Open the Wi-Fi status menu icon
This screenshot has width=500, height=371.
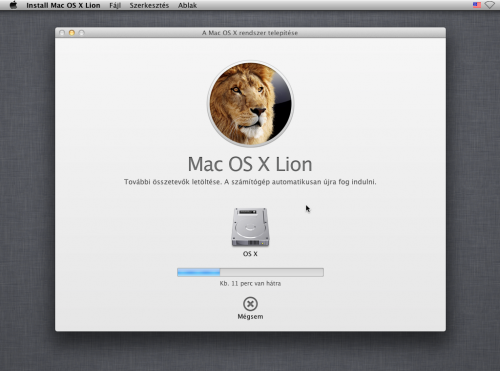(x=489, y=5)
